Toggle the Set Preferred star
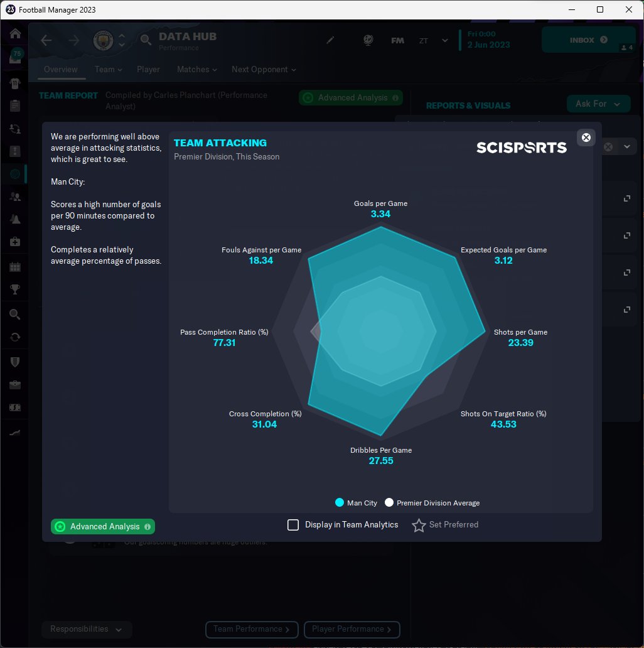The width and height of the screenshot is (644, 648). [419, 526]
